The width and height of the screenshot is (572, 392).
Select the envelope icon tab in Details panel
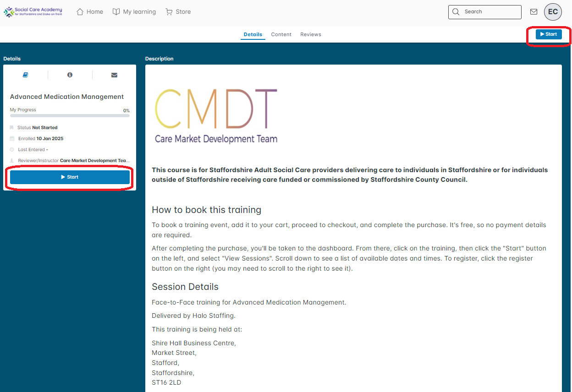coord(114,75)
